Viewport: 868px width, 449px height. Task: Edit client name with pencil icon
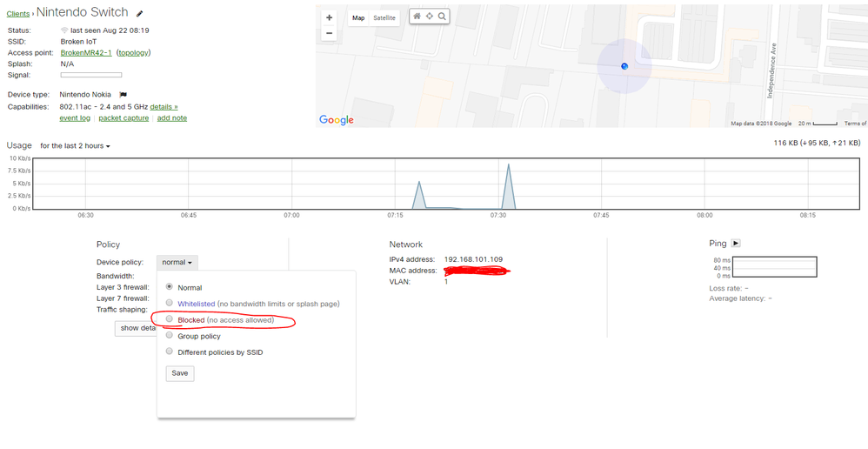pyautogui.click(x=139, y=13)
